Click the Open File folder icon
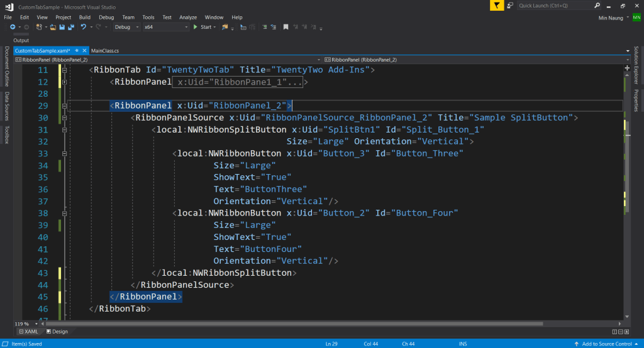Screen dimensions: 644x348 pyautogui.click(x=53, y=28)
